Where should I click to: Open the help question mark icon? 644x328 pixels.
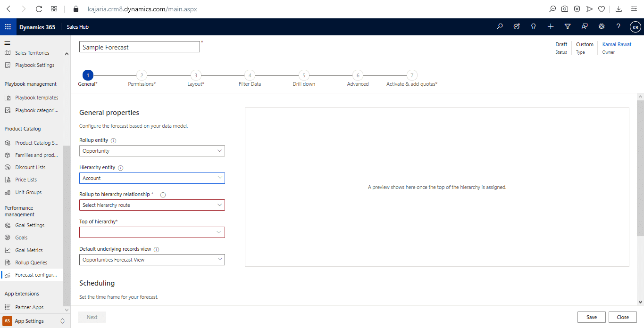[x=619, y=27]
